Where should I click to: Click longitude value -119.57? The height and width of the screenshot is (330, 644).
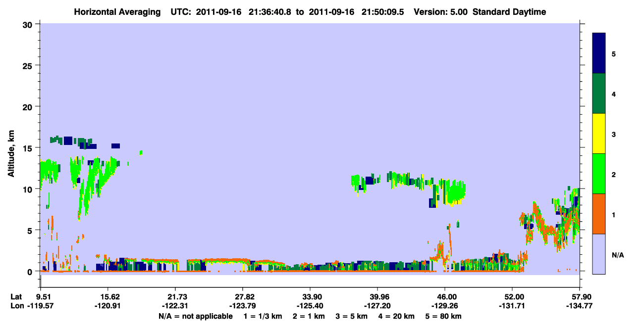pyautogui.click(x=41, y=306)
